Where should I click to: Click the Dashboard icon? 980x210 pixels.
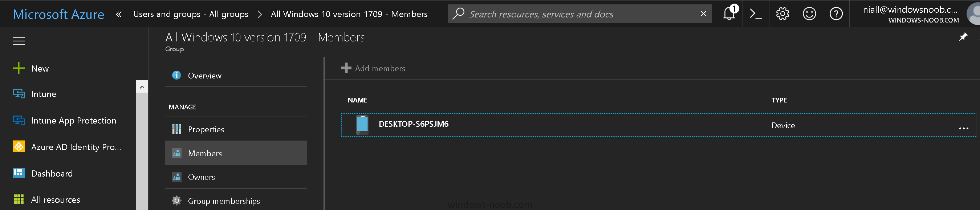pos(19,173)
